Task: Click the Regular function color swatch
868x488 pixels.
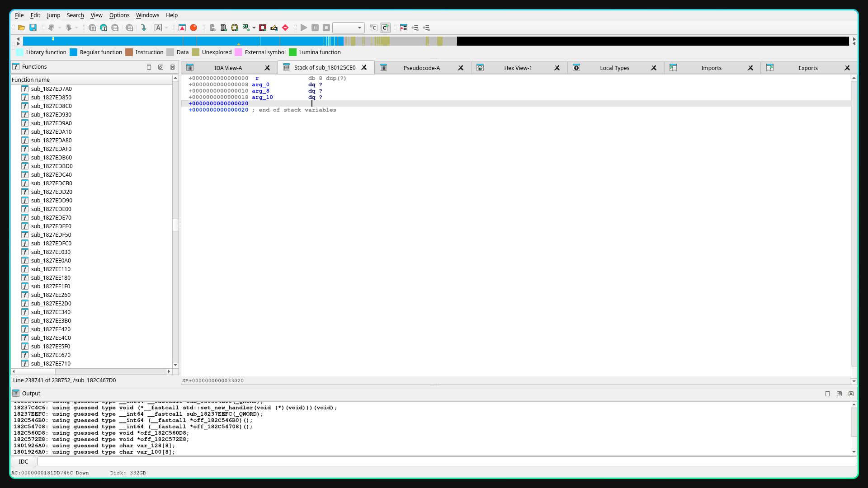Action: pos(74,52)
